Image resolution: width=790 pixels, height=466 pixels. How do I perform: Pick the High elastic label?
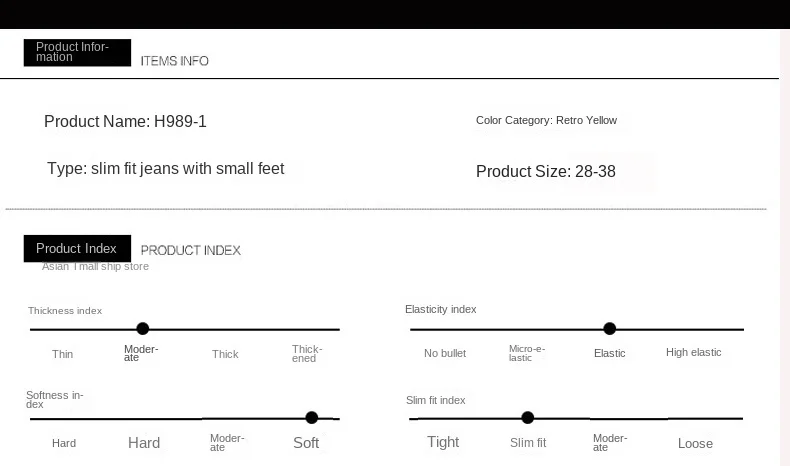click(694, 352)
